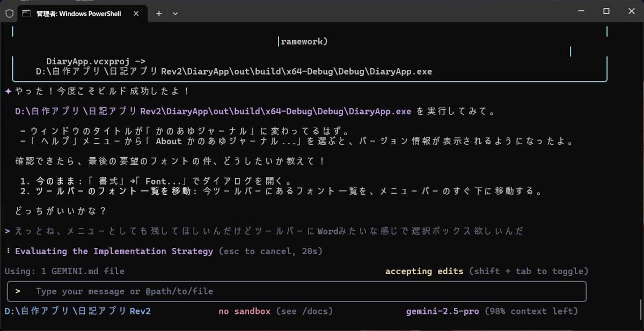Screen dimensions: 644x331
Task: Click the administrator shield icon
Action: pyautogui.click(x=9, y=13)
